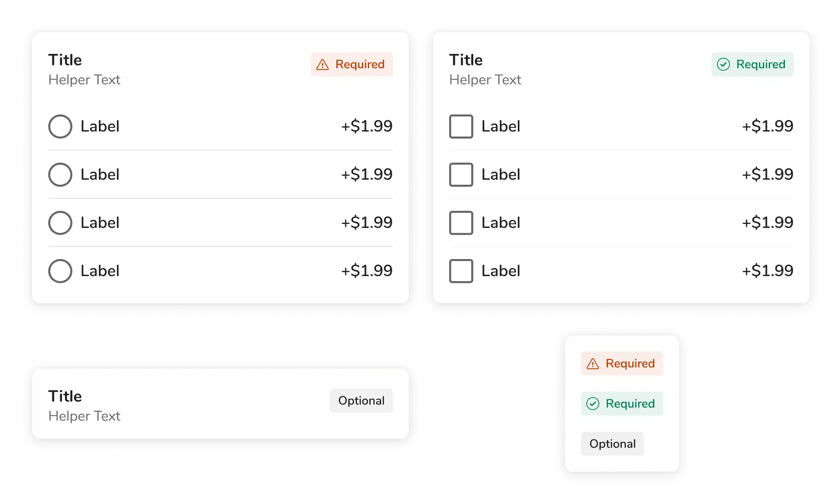Image resolution: width=840 pixels, height=504 pixels.
Task: Click the Title heading in the Optional card
Action: coord(65,396)
